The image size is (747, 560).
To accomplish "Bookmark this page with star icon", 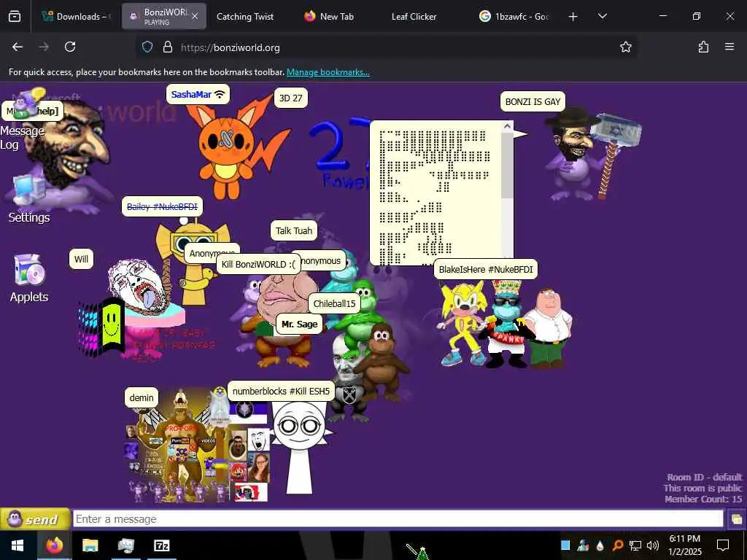I will click(x=625, y=47).
